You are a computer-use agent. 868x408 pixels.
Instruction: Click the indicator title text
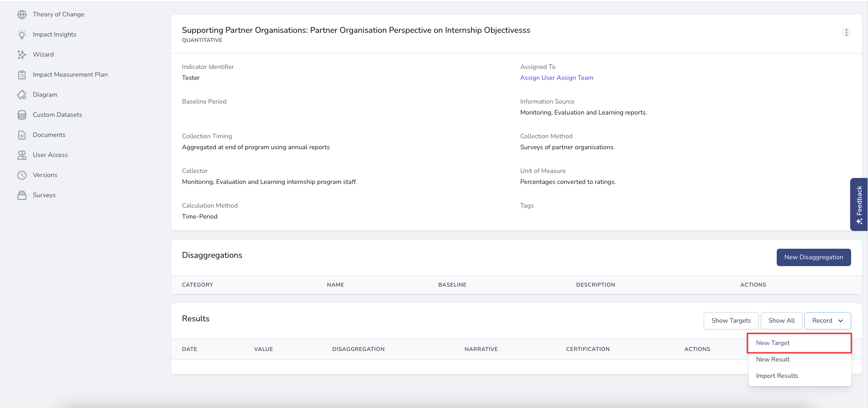(356, 30)
